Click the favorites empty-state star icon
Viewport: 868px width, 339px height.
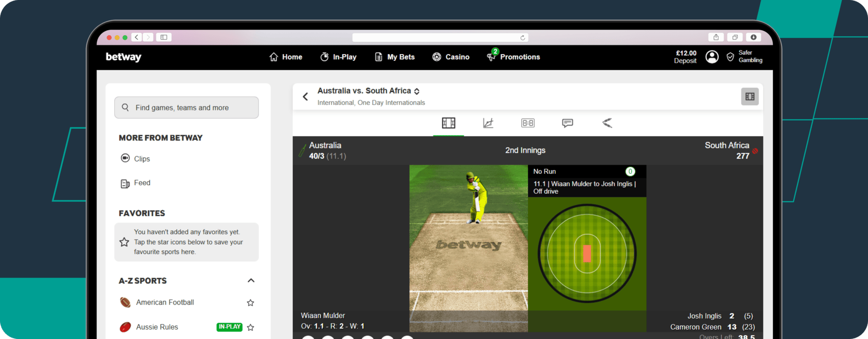coord(124,242)
